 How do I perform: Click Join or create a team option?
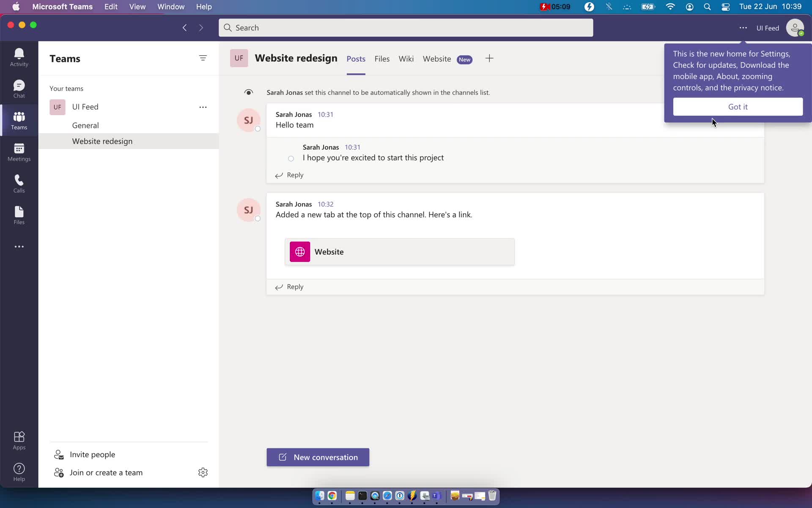pos(106,472)
